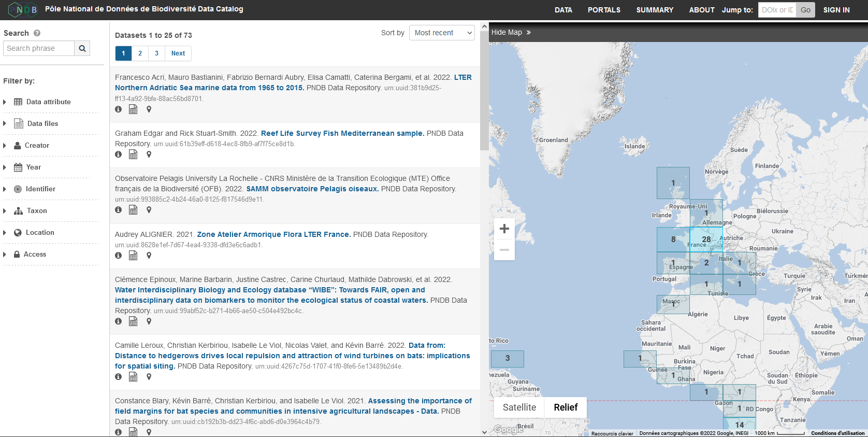Image resolution: width=868 pixels, height=437 pixels.
Task: Click the map tile labeled 3 near Puerto Rico
Action: coord(508,358)
